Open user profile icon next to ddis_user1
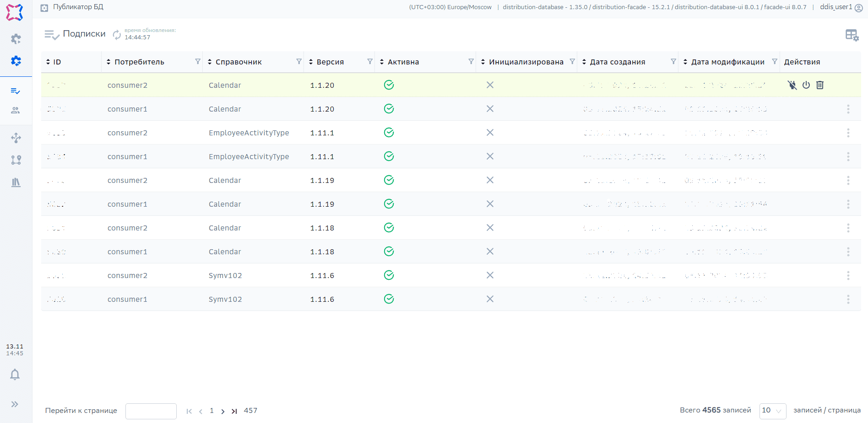The height and width of the screenshot is (423, 868). coord(858,8)
